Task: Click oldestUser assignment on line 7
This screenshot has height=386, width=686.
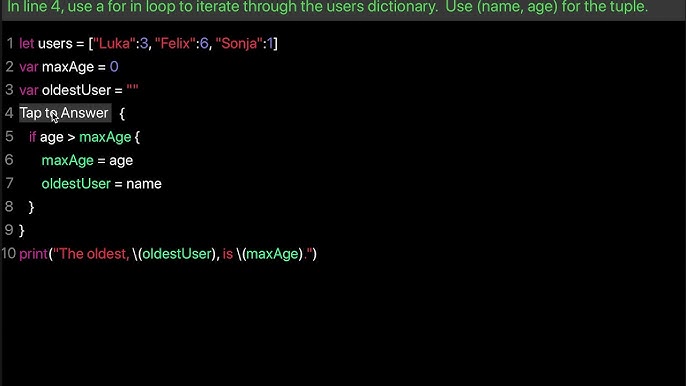Action: 76,183
